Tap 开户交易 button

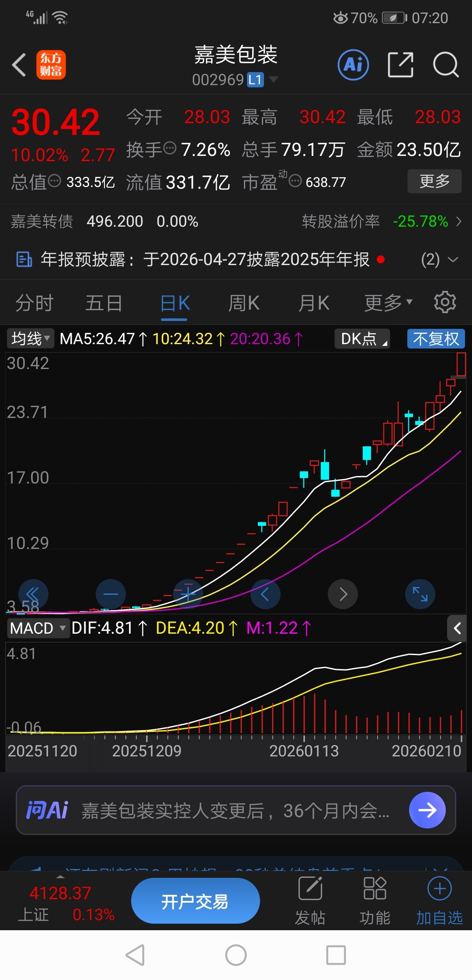(x=195, y=901)
